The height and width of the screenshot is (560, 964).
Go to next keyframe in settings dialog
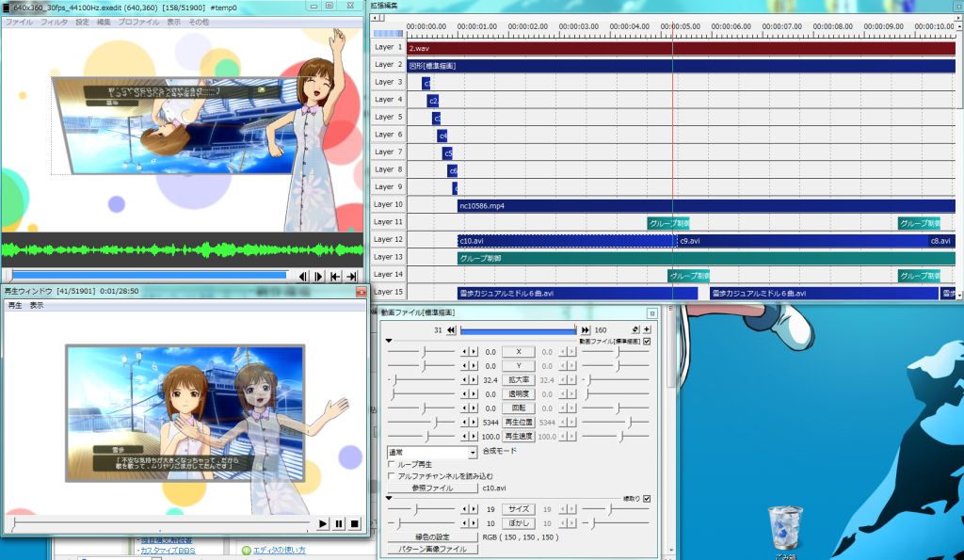point(586,330)
